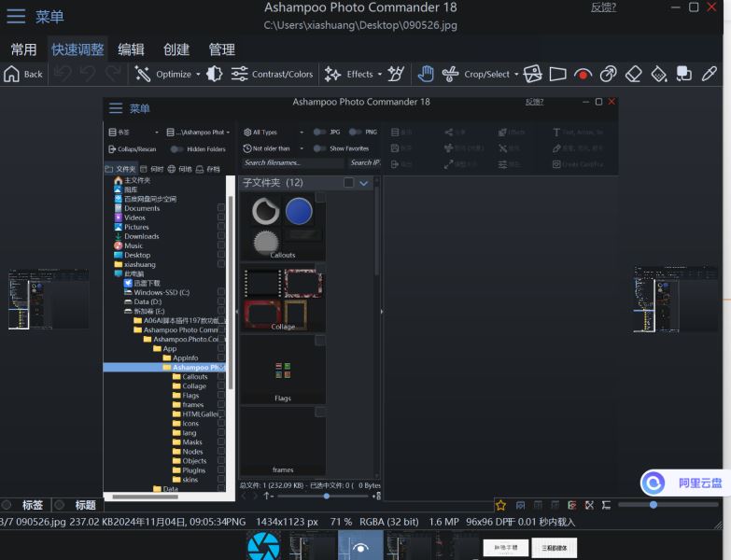This screenshot has height=560, width=731.
Task: Click the 反馈? feedback link
Action: coord(603,7)
